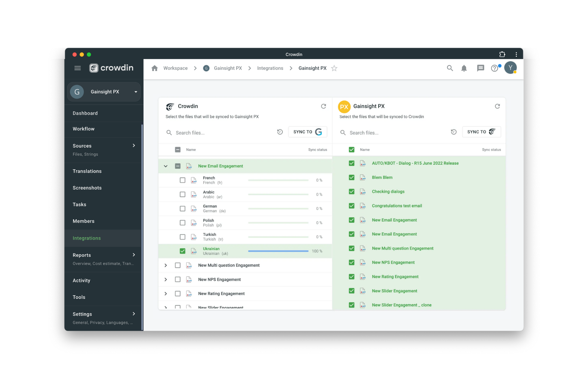Open search with top-right magnifier icon
The width and height of the screenshot is (588, 368).
coord(450,68)
